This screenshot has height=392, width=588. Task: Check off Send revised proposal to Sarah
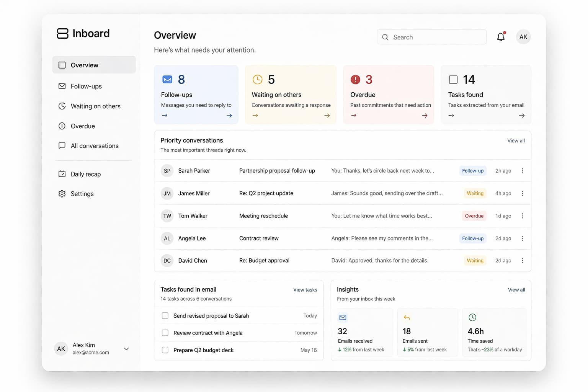click(x=165, y=315)
